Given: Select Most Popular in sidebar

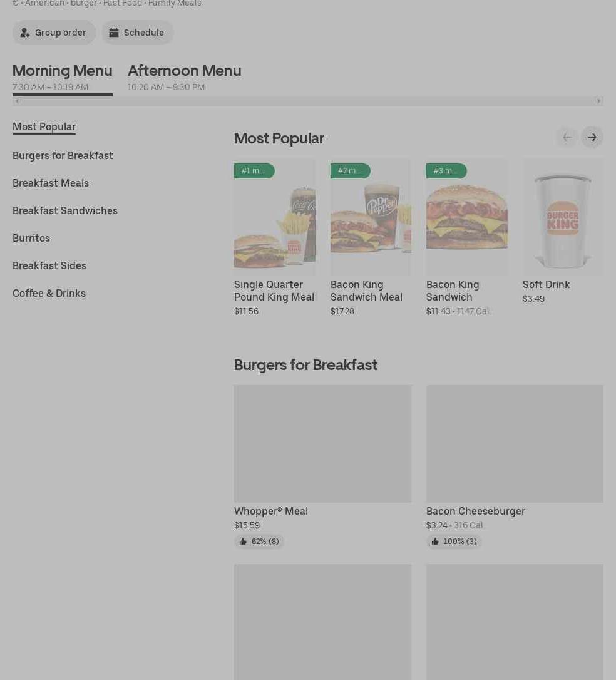Looking at the screenshot, I should (44, 127).
